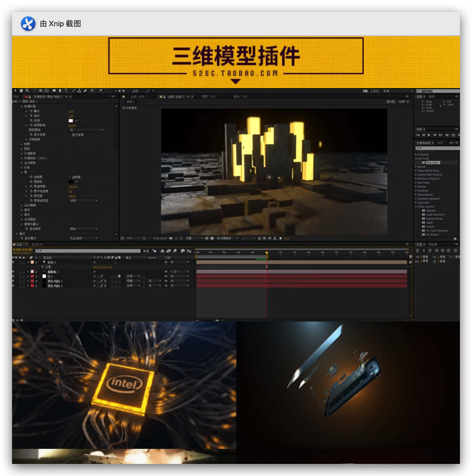472x476 pixels.
Task: Hide layer 1 灯光 1 with eye toggle
Action: tap(13, 262)
